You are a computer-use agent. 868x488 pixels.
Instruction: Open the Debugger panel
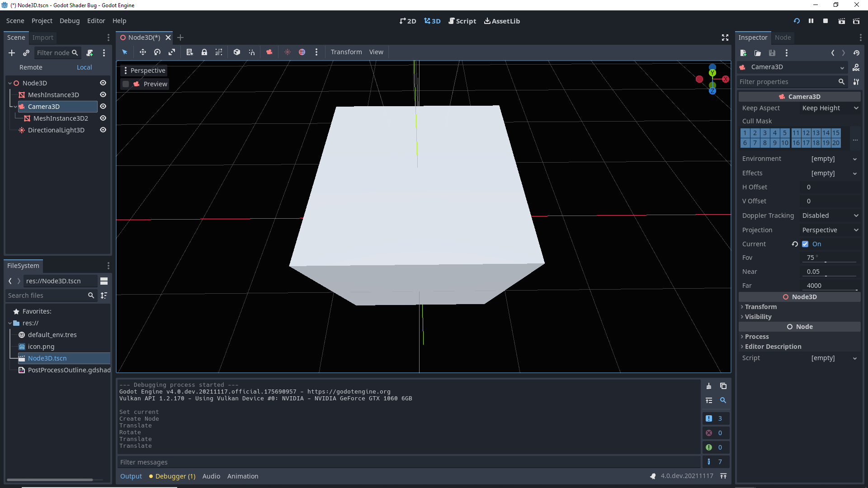pyautogui.click(x=172, y=476)
